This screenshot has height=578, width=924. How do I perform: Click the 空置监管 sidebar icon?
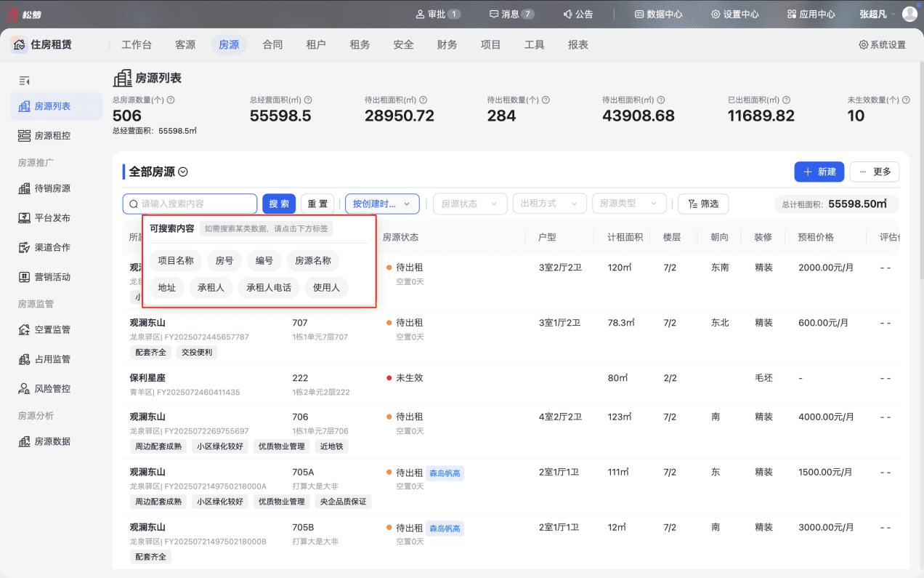24,330
